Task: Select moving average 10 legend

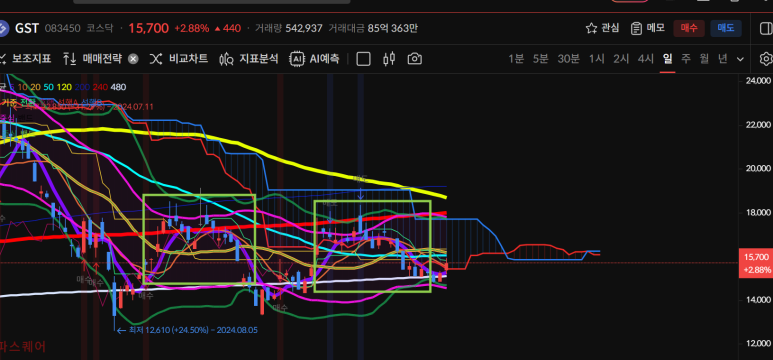Action: tap(22, 87)
